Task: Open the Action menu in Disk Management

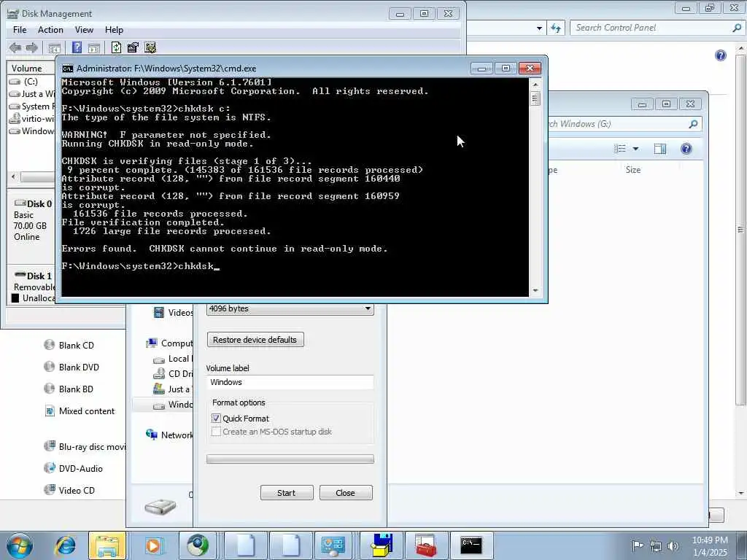Action: 50,30
